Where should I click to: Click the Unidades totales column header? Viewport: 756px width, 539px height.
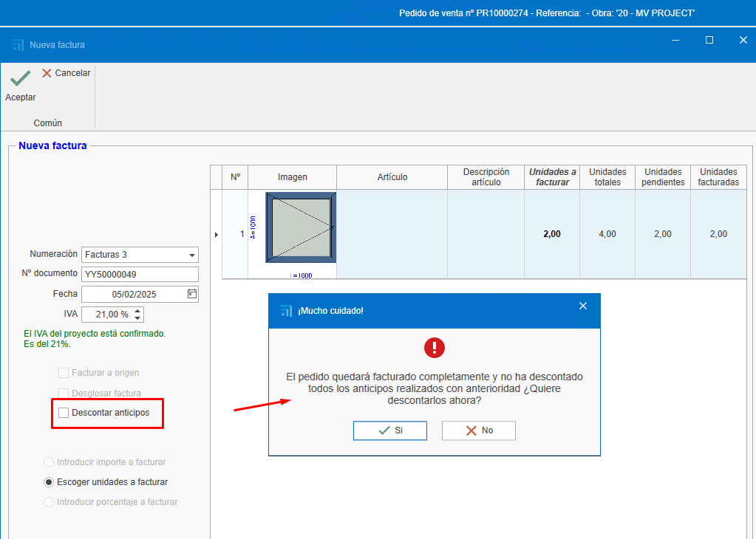tap(607, 177)
